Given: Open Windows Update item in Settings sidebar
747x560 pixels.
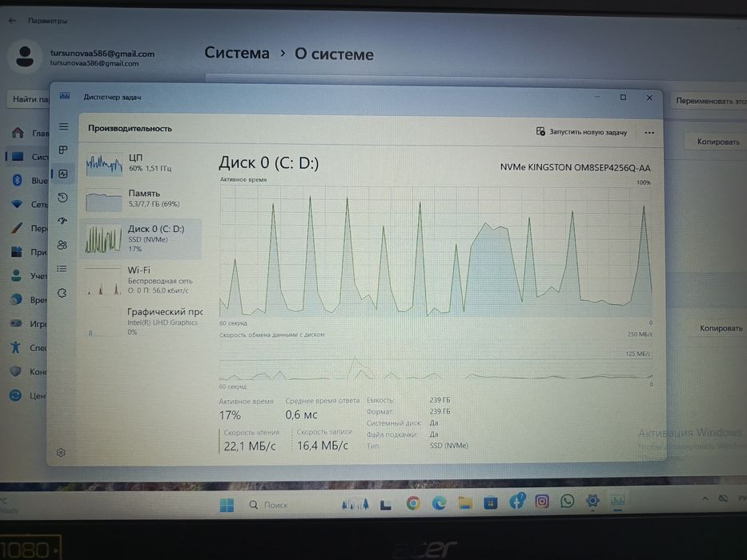Looking at the screenshot, I should [x=30, y=395].
